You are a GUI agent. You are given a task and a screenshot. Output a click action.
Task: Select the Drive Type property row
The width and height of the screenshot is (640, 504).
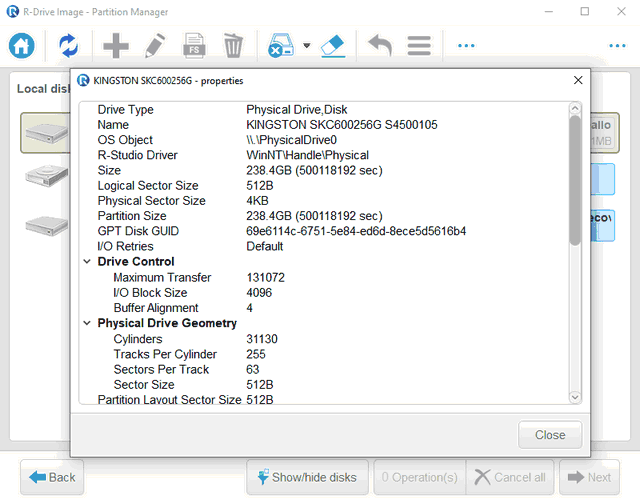click(324, 109)
